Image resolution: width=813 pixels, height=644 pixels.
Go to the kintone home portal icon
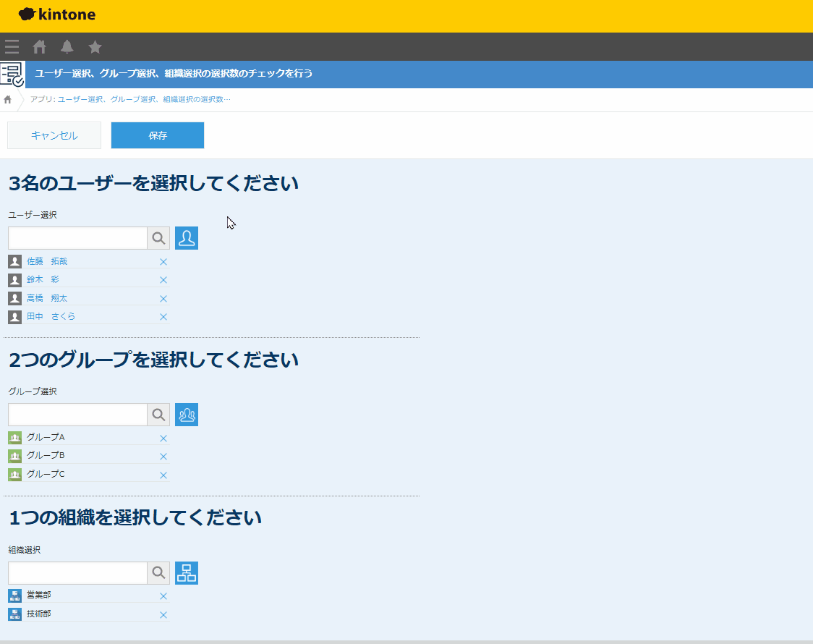pyautogui.click(x=40, y=47)
